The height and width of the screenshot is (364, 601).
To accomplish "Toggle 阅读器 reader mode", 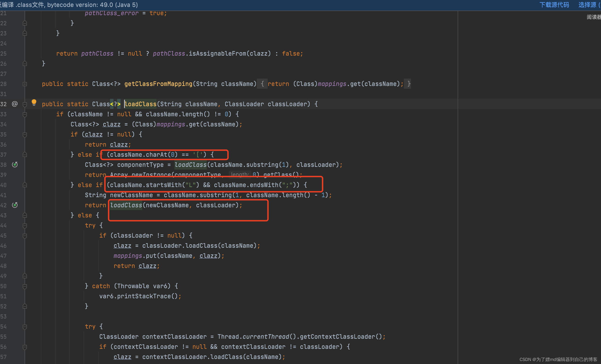I will click(593, 17).
